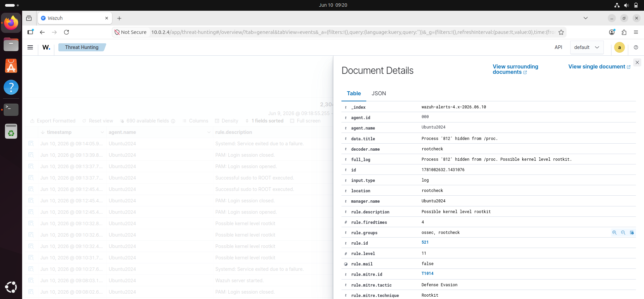Open Help from the dock
The image size is (644, 299).
tap(11, 87)
